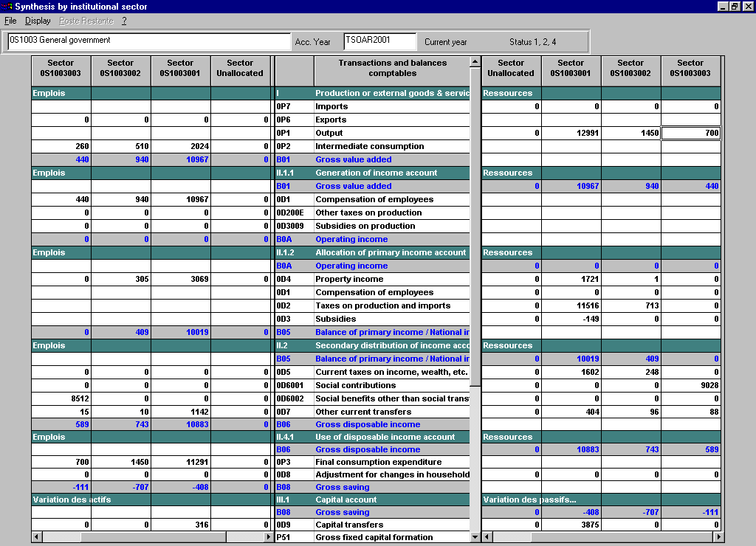Select the Output cell showing 700
756x546 pixels.
(690, 134)
